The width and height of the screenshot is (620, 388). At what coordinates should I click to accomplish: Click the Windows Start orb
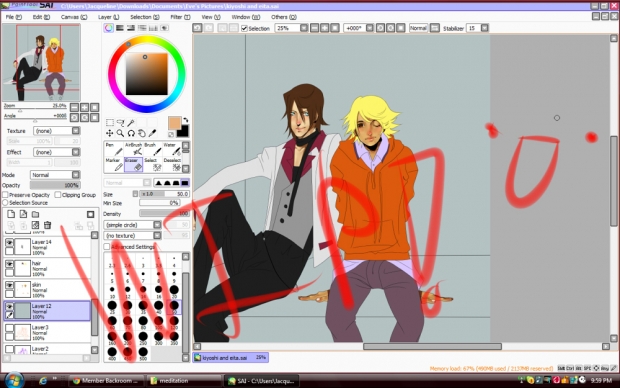(14, 380)
